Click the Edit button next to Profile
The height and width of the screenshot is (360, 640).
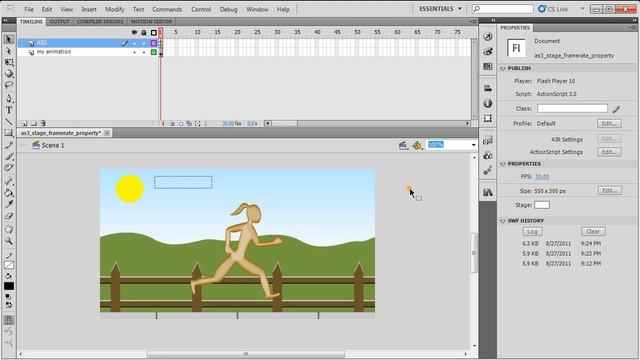(609, 124)
